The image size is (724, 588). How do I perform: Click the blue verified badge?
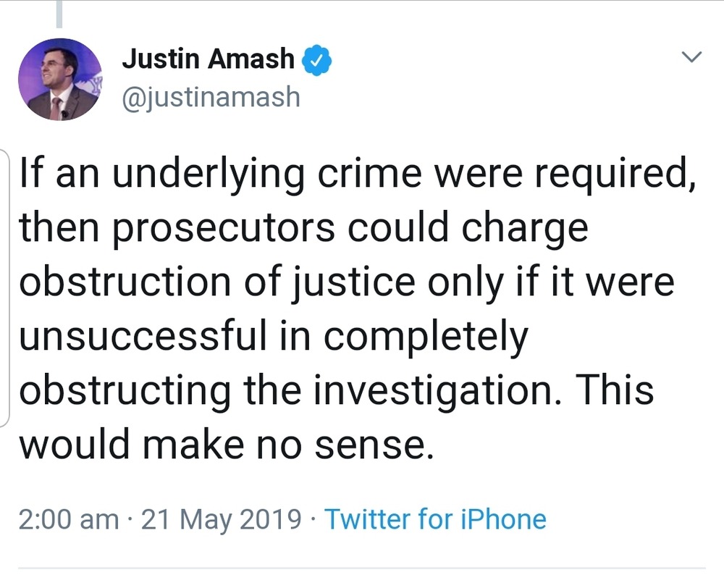(x=316, y=59)
